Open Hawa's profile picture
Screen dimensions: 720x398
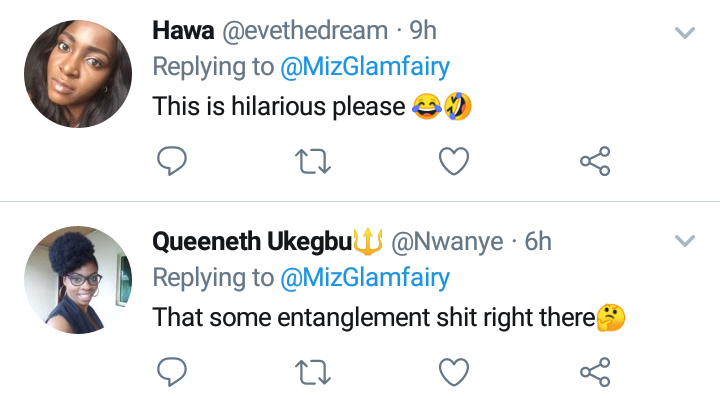pos(78,74)
